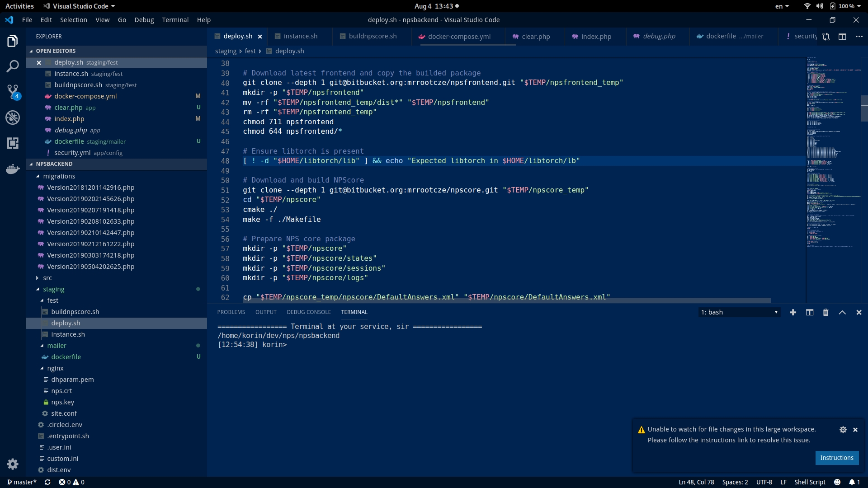868x488 pixels.
Task: Open the Docker view in activity bar
Action: (x=13, y=169)
